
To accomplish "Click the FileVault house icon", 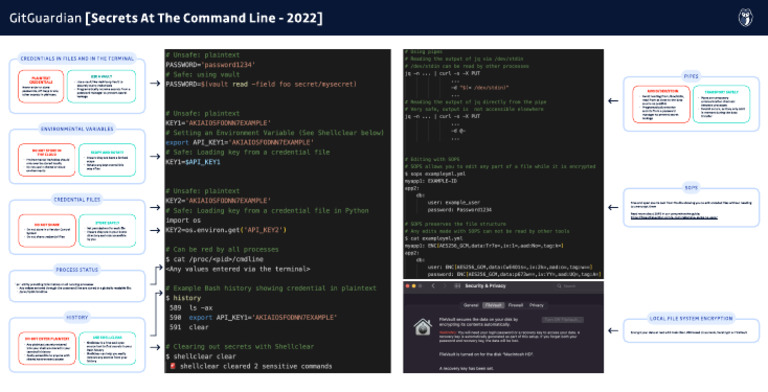I will tap(422, 327).
